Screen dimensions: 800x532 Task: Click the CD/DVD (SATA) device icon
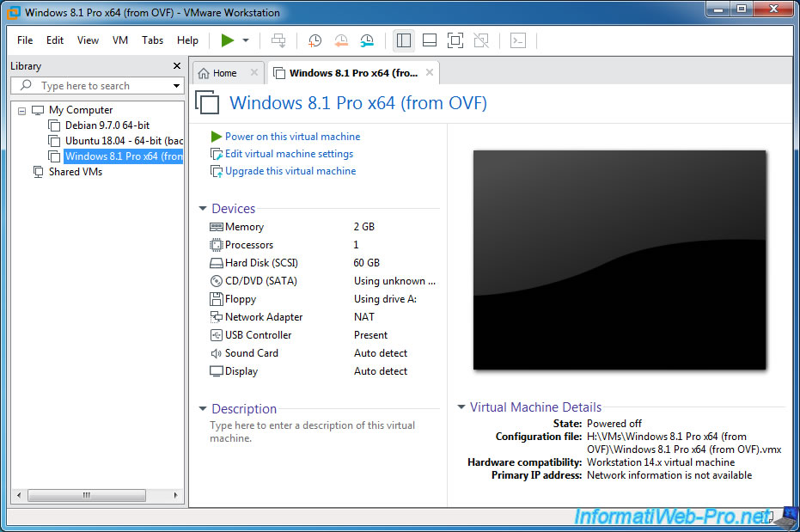click(217, 281)
